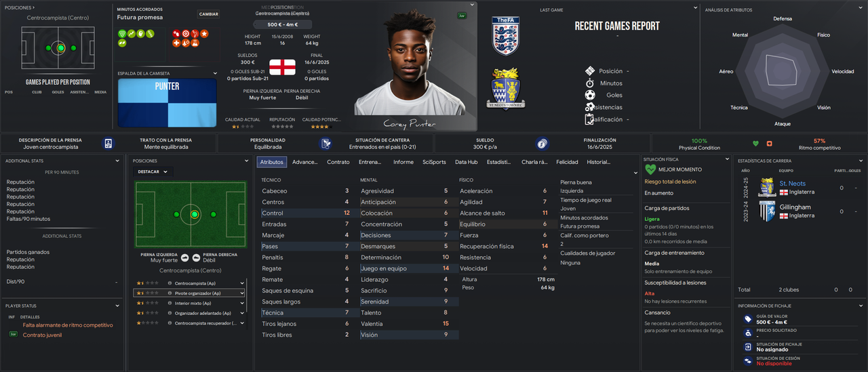Select the left midfield dot on green pitch
The height and width of the screenshot is (372, 868).
pyautogui.click(x=176, y=214)
